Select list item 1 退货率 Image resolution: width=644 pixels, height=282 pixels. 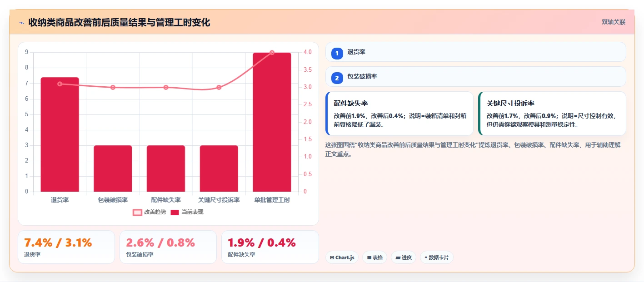(x=476, y=52)
